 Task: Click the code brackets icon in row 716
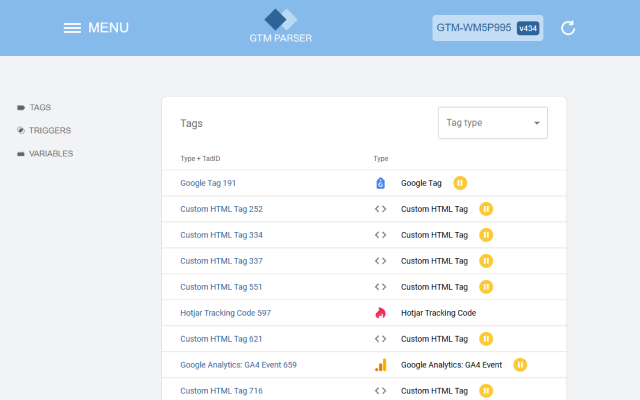380,391
